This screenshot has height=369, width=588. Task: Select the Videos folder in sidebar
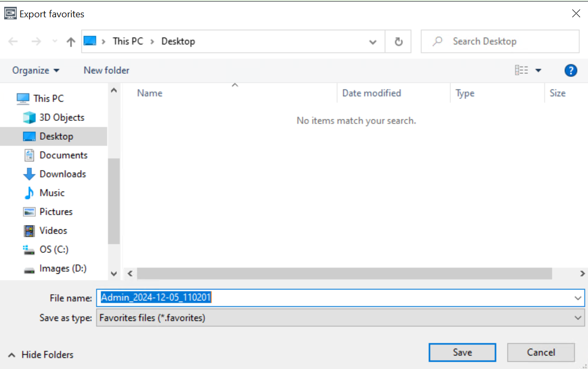click(53, 230)
